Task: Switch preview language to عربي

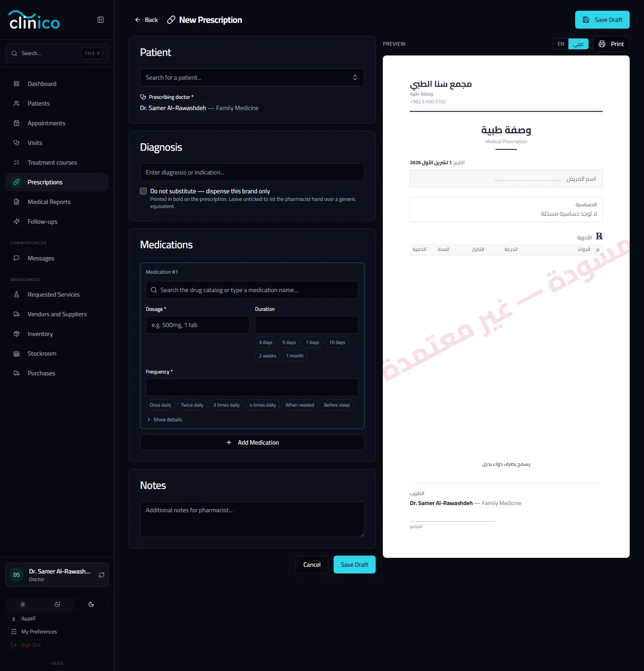Action: tap(579, 44)
